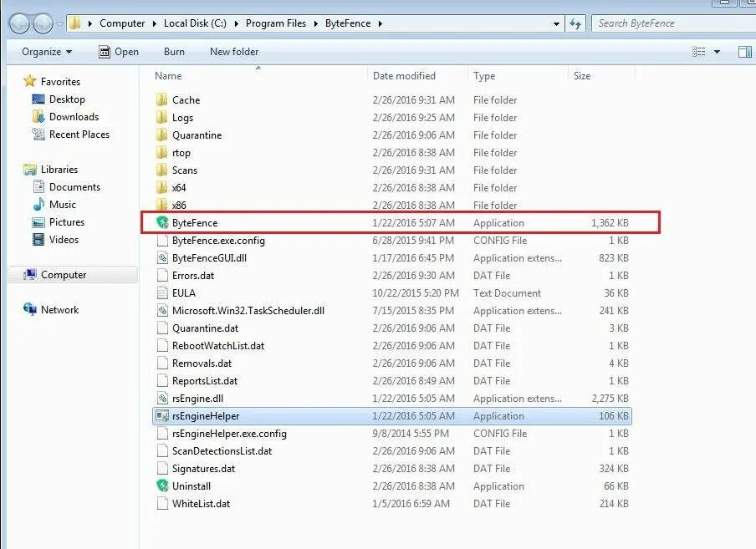Go to Local Disk (C:) in the breadcrumb
The image size is (756, 549).
(x=195, y=23)
